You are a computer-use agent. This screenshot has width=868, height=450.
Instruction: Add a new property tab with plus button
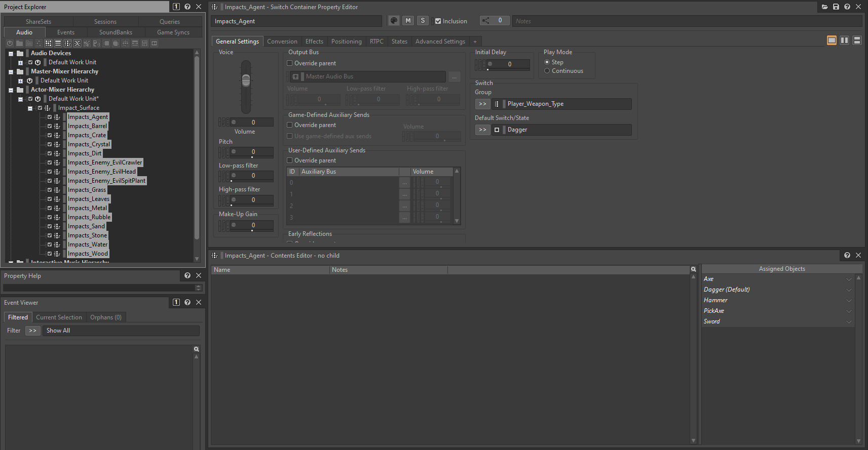tap(475, 42)
